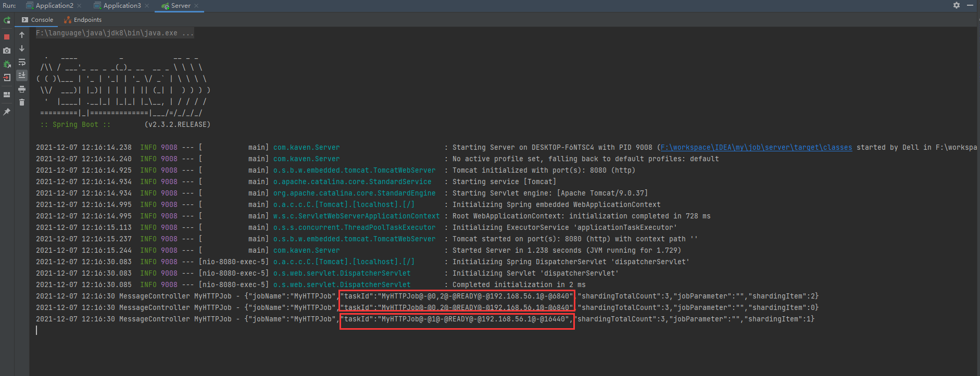
Task: Open Run panel settings gear
Action: click(957, 5)
